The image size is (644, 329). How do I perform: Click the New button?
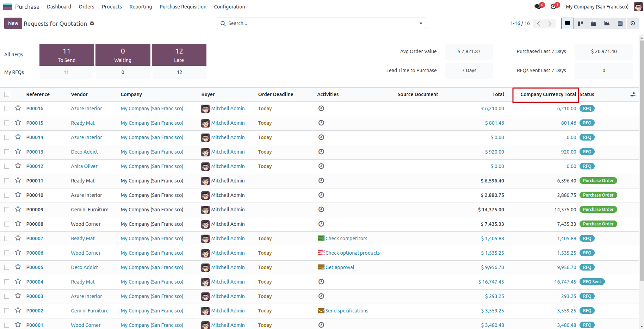pos(13,23)
